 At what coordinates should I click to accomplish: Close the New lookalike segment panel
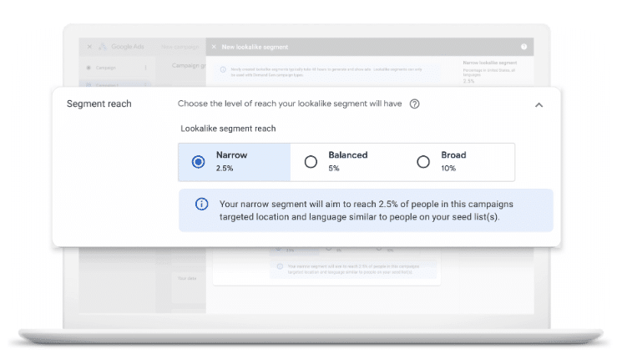pyautogui.click(x=214, y=47)
